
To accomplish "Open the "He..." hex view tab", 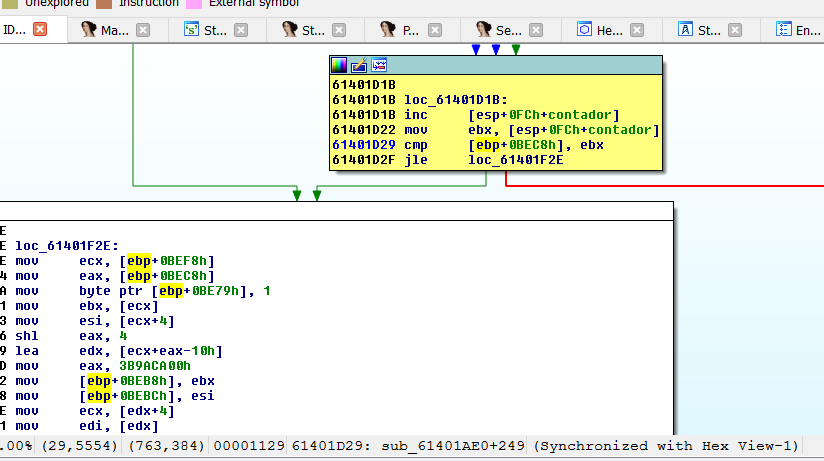I will coord(609,30).
